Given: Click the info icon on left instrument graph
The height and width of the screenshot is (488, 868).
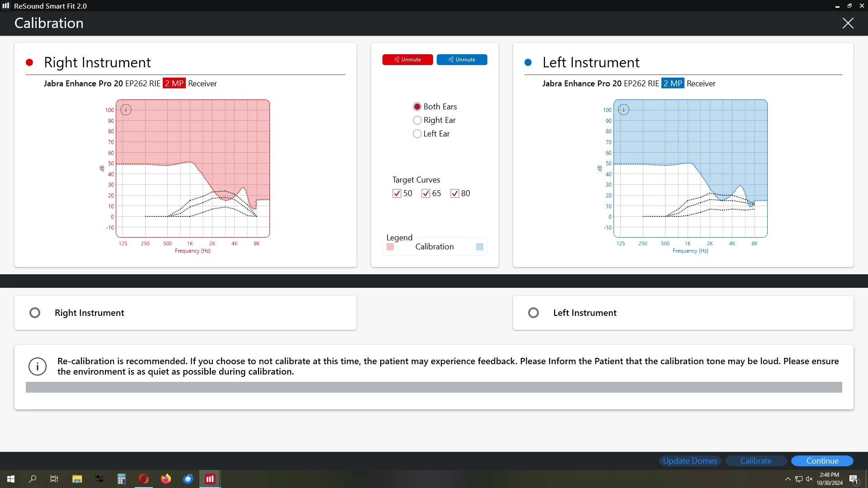Looking at the screenshot, I should pos(624,110).
